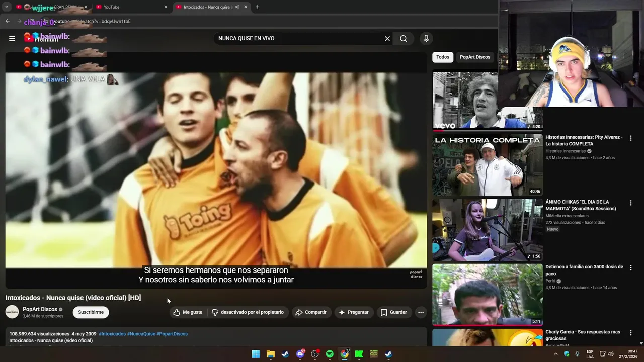Close the Intoxicados - Nunca quise tab
The image size is (644, 362).
(246, 7)
